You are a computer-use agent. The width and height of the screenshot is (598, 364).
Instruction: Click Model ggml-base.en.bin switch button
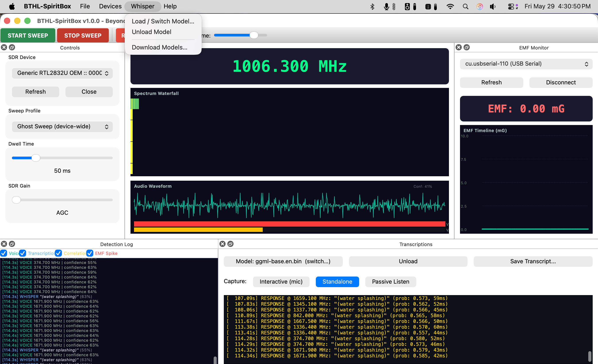283,261
